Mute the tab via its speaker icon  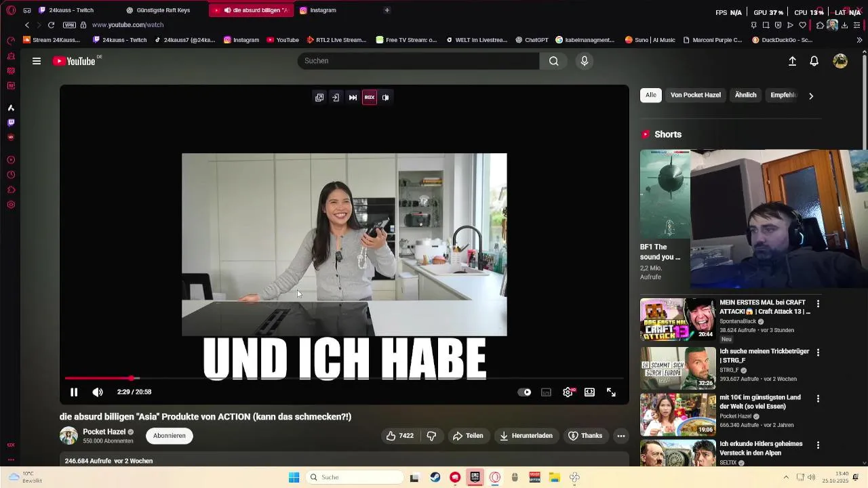(227, 10)
